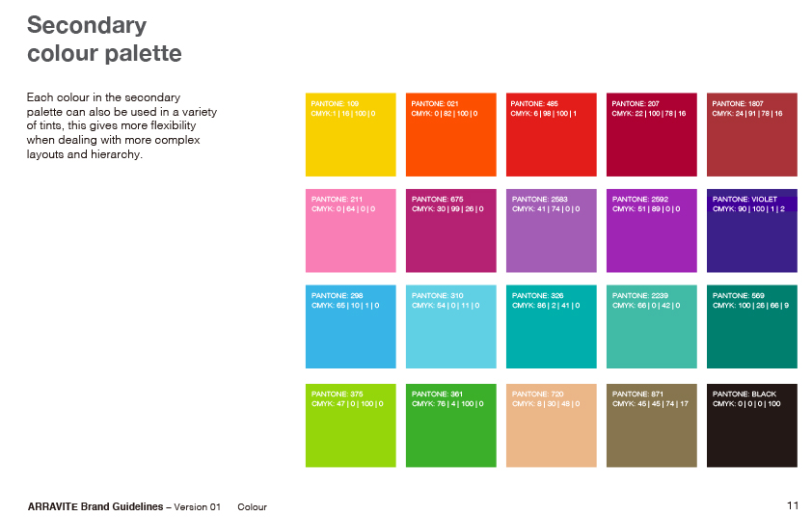Screen dimensions: 812x517
Task: Select the orange PANTONE 021 swatch
Action: pos(450,135)
